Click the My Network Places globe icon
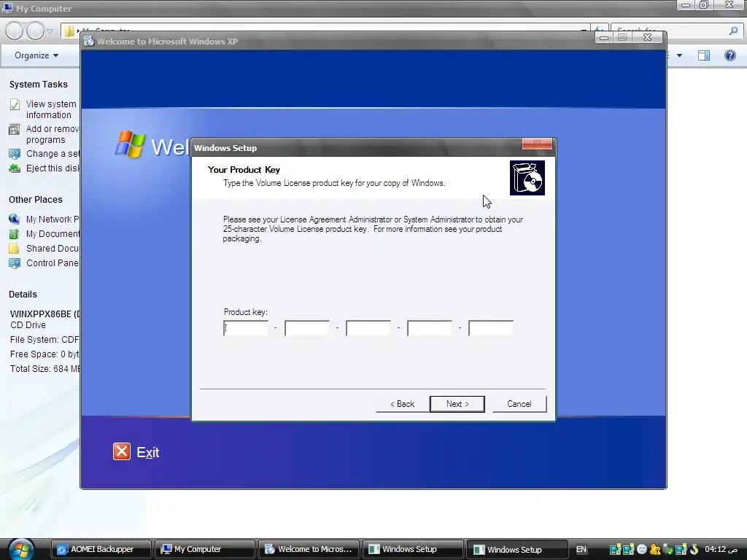 [x=15, y=219]
